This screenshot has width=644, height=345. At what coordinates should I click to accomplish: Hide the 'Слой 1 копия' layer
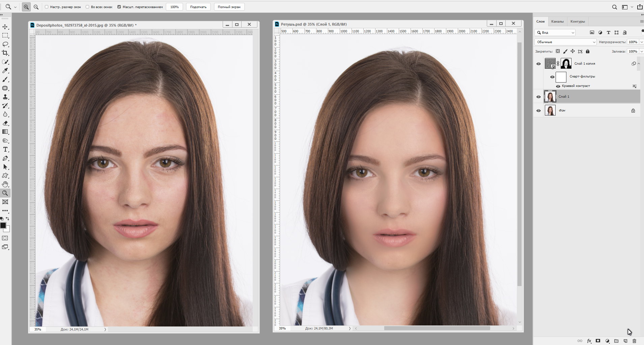click(x=538, y=64)
